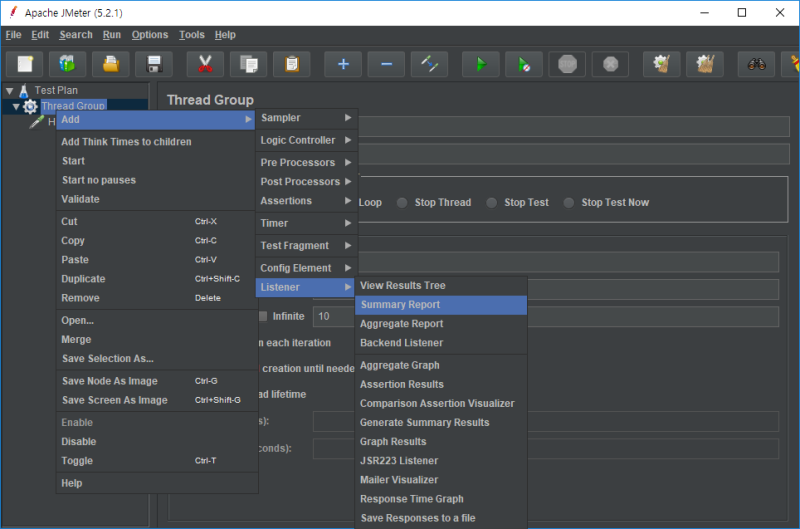Click the Test Plan flask icon
800x529 pixels.
(23, 91)
